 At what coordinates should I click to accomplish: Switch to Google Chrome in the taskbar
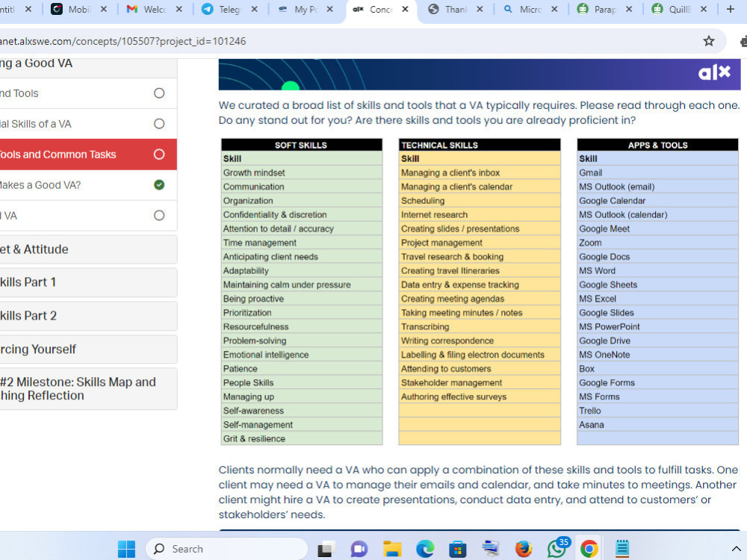pyautogui.click(x=589, y=549)
